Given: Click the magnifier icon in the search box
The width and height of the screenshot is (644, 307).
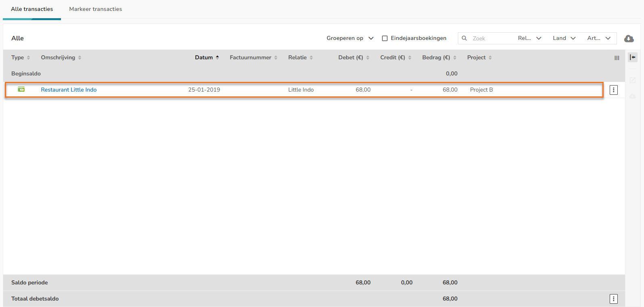Looking at the screenshot, I should pyautogui.click(x=464, y=38).
